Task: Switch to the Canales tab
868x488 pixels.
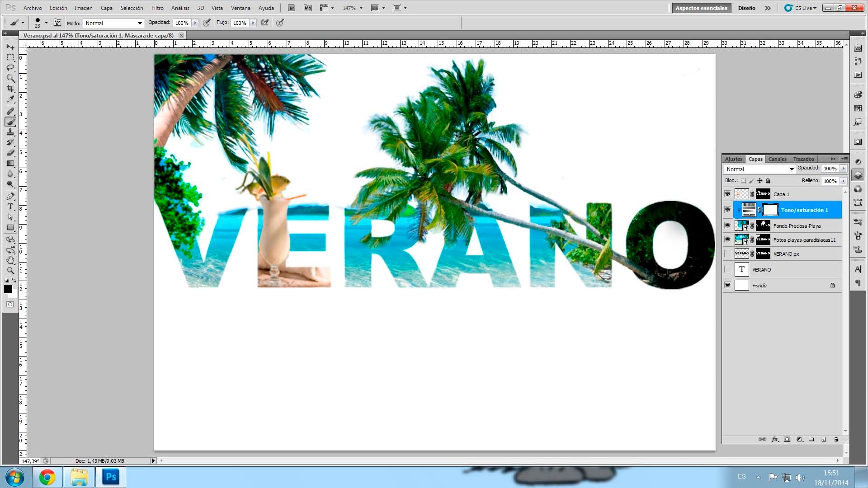Action: point(778,159)
